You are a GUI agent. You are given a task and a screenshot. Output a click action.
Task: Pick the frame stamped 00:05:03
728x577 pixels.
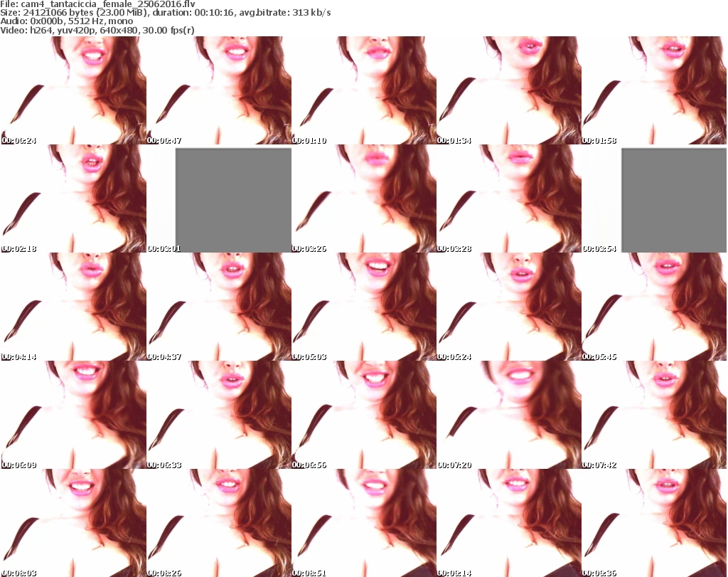pyautogui.click(x=364, y=307)
